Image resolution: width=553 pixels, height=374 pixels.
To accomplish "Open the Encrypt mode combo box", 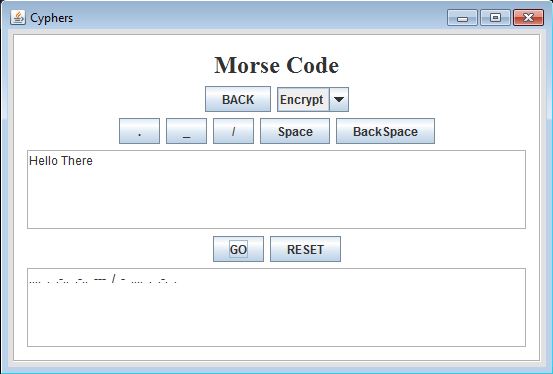I will point(313,99).
